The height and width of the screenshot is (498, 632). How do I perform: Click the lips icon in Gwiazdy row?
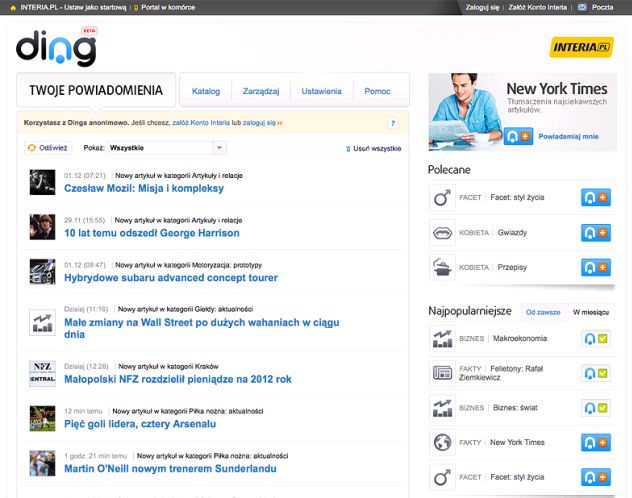[x=442, y=232]
